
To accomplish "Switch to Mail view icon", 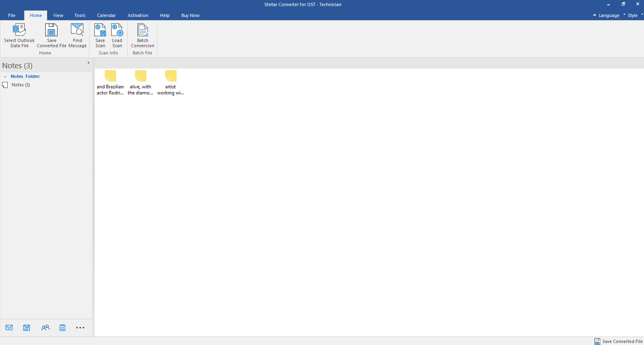I will tap(9, 328).
